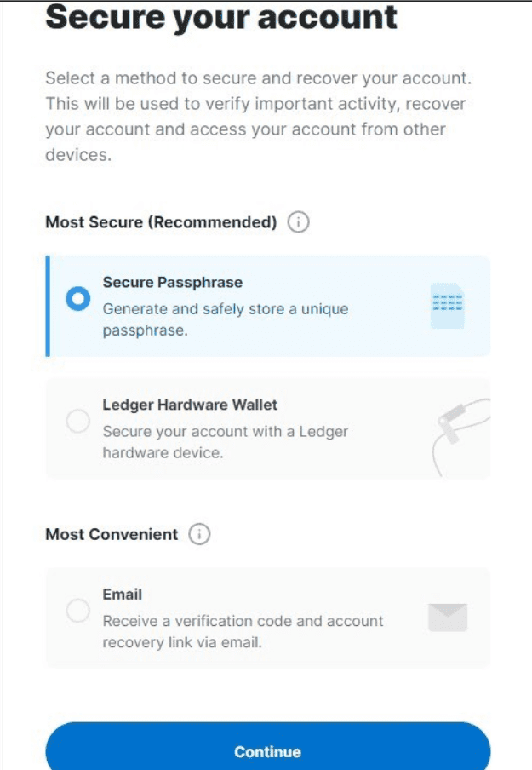The width and height of the screenshot is (532, 770).
Task: Click the Secure Passphrase title text
Action: point(173,283)
